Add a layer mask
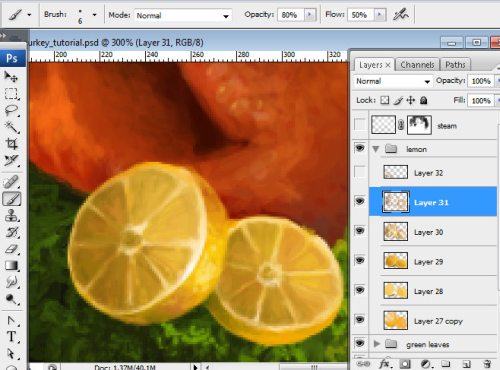Screen dimensions: 500x370 click(x=405, y=364)
